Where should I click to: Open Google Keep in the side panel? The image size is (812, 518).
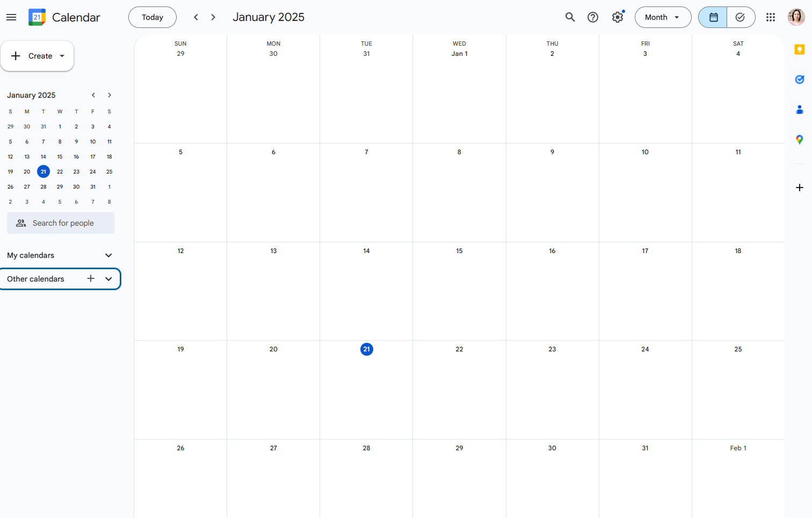point(800,49)
